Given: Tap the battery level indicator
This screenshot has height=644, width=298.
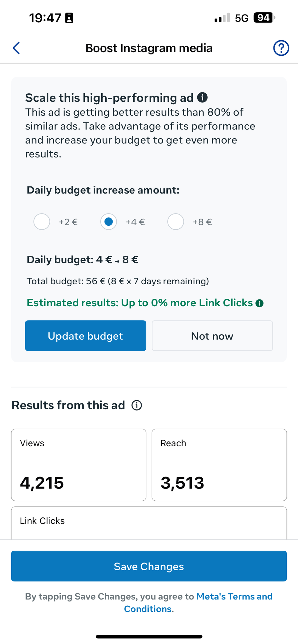Looking at the screenshot, I should click(264, 18).
